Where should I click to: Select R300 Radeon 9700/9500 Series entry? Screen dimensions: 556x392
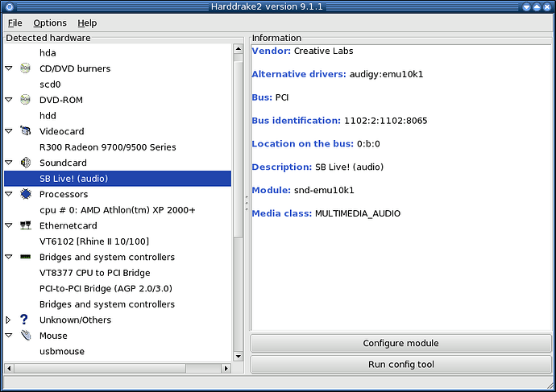(x=107, y=147)
